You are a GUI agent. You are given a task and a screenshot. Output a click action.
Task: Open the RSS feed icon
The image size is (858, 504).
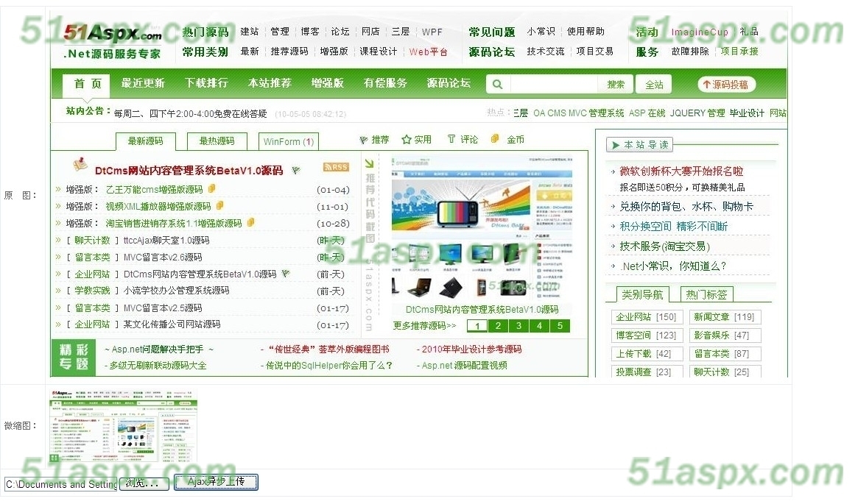336,167
